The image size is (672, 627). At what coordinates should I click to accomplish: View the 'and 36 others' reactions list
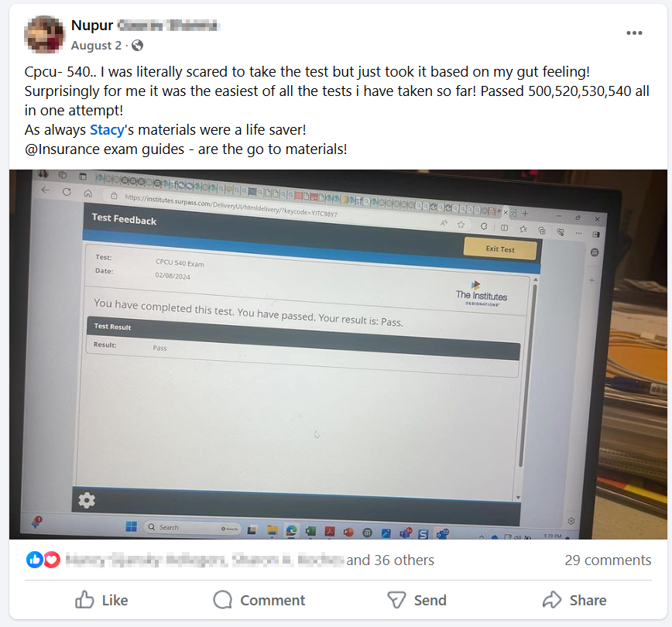[390, 560]
